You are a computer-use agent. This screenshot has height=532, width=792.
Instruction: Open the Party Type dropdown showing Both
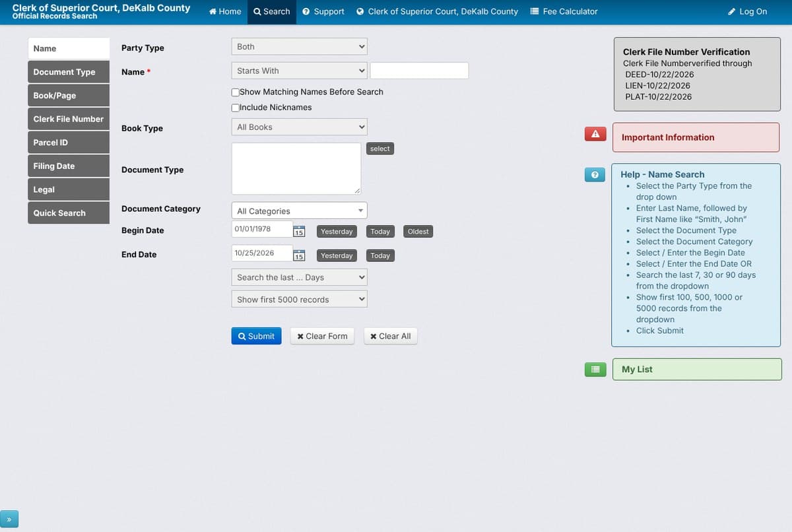299,47
